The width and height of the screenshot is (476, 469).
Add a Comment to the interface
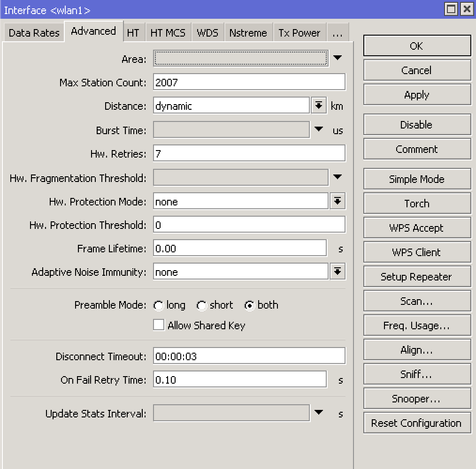pos(417,149)
